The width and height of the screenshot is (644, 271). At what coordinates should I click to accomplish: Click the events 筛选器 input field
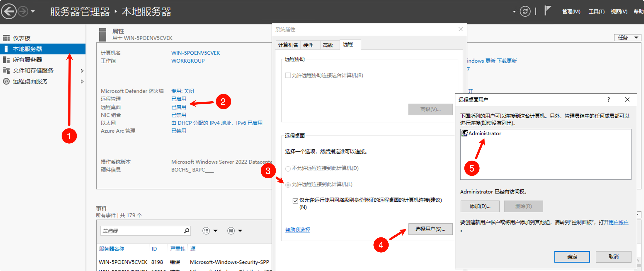tap(142, 231)
